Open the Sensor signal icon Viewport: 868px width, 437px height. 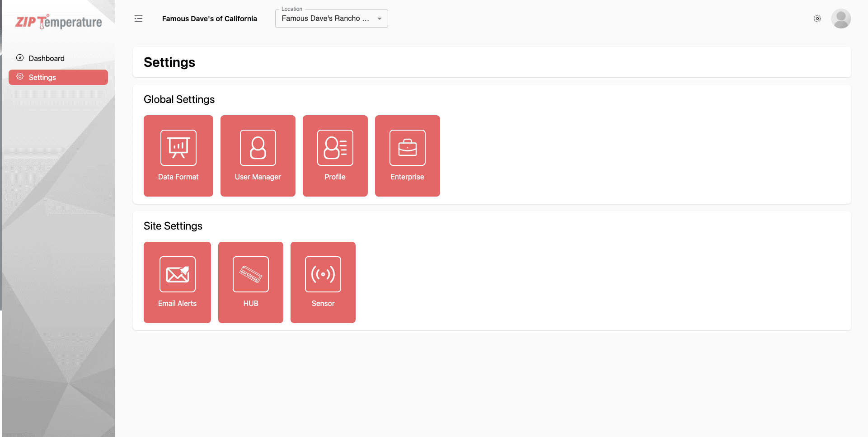(323, 274)
